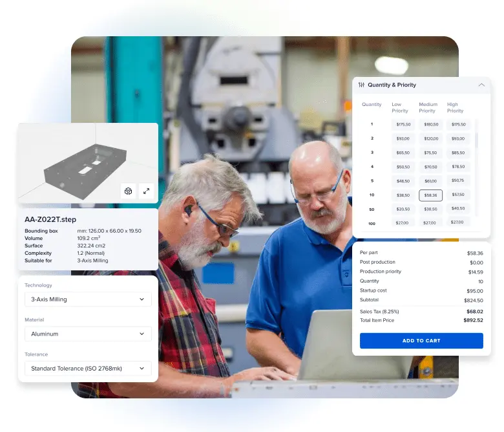Click quantity row label 10
The width and height of the screenshot is (504, 432).
pos(372,195)
